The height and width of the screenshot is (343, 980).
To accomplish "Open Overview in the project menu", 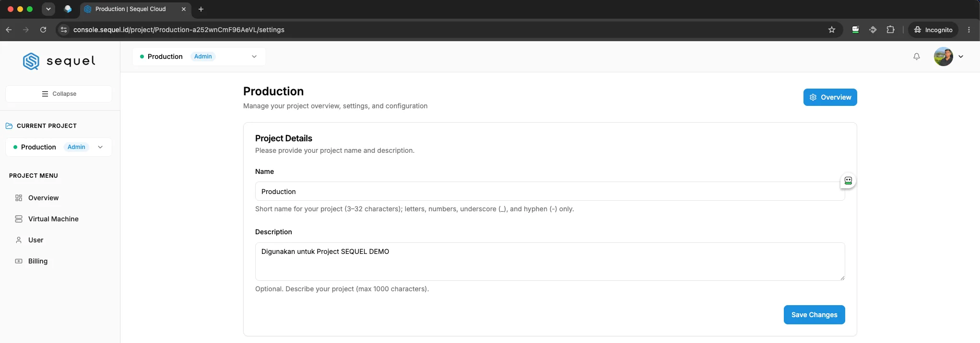I will [43, 198].
